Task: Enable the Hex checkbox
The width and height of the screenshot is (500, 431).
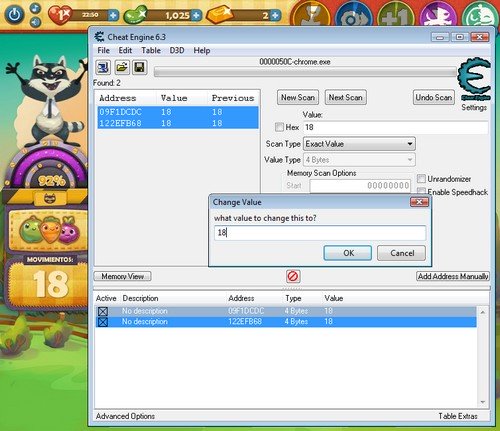Action: (279, 127)
